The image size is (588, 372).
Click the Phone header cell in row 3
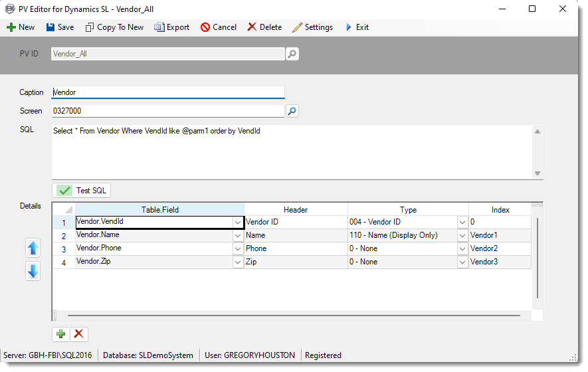coord(296,248)
